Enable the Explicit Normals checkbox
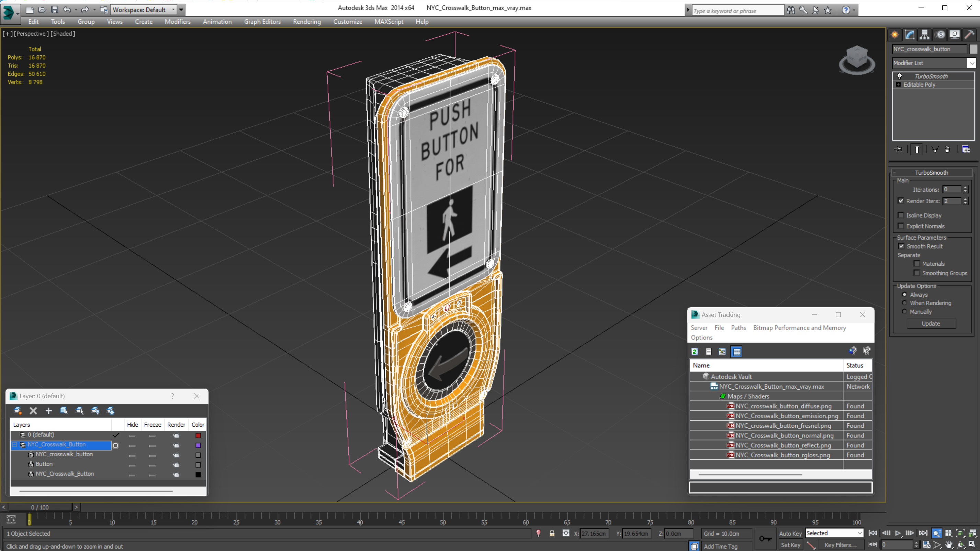Viewport: 980px width, 551px height. [x=901, y=226]
